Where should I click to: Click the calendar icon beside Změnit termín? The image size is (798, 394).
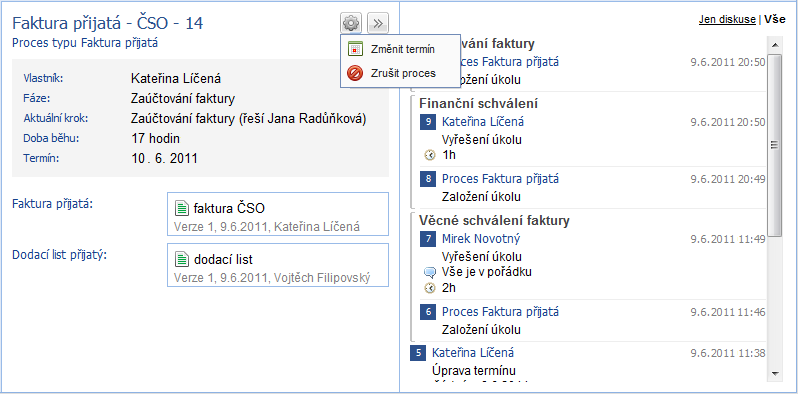point(355,49)
